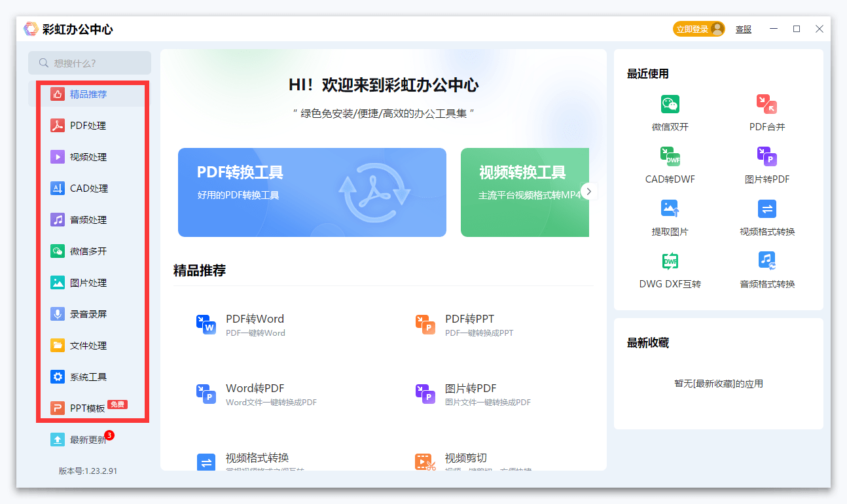The image size is (847, 504).
Task: Open 视频格式转换 from recent list
Action: (x=766, y=216)
